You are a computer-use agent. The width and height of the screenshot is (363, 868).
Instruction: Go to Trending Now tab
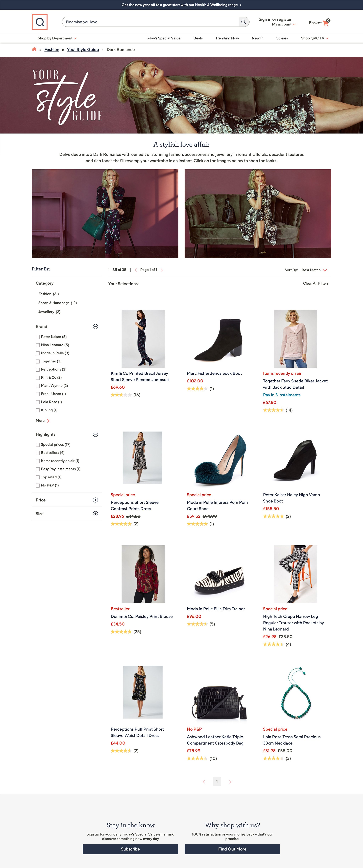tap(227, 38)
